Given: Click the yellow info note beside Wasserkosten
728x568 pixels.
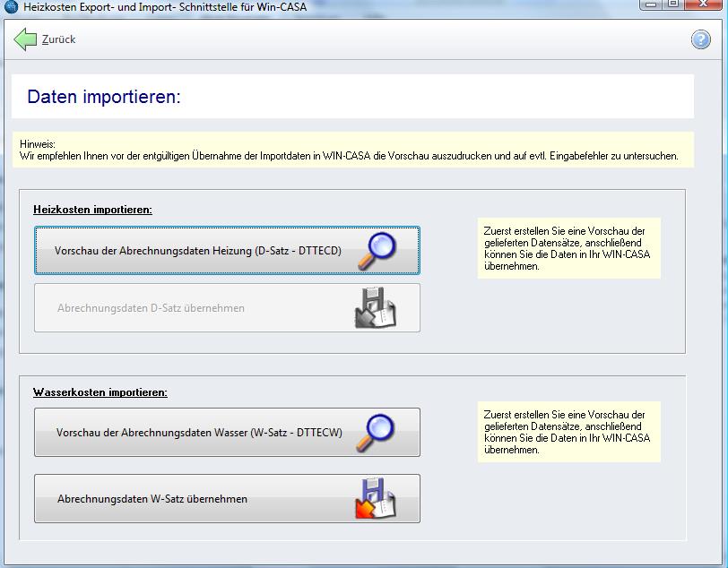Looking at the screenshot, I should [568, 432].
